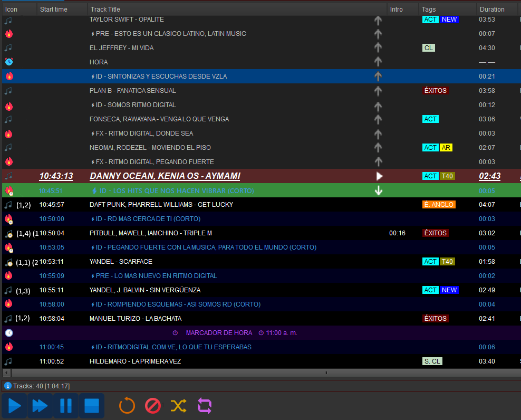Click the flame icon beside SINTONIZAS Y ESCUCHAS

point(8,76)
